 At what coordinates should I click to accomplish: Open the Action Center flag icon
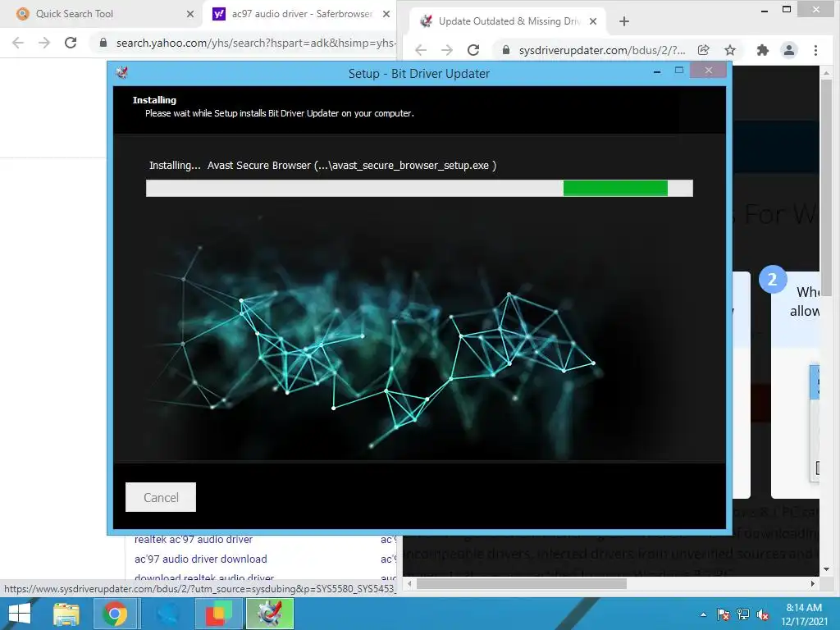tap(723, 614)
